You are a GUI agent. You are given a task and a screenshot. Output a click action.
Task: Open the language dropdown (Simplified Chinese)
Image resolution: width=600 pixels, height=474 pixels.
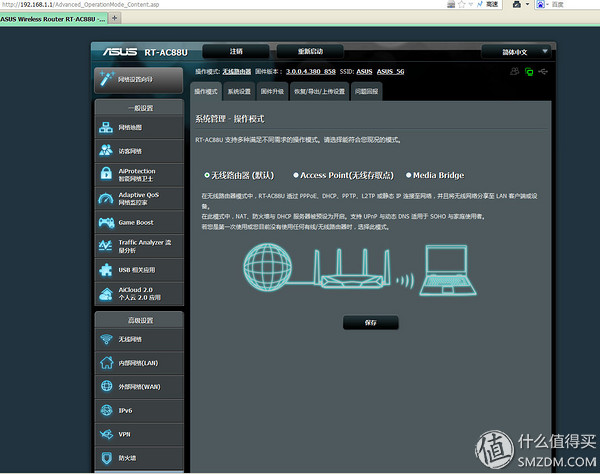516,52
